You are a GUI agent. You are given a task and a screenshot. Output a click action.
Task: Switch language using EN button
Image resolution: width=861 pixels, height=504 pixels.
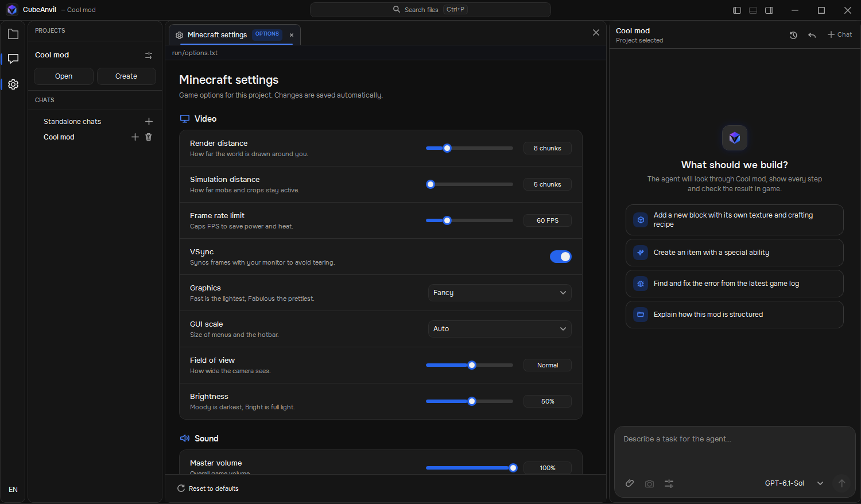(x=13, y=490)
